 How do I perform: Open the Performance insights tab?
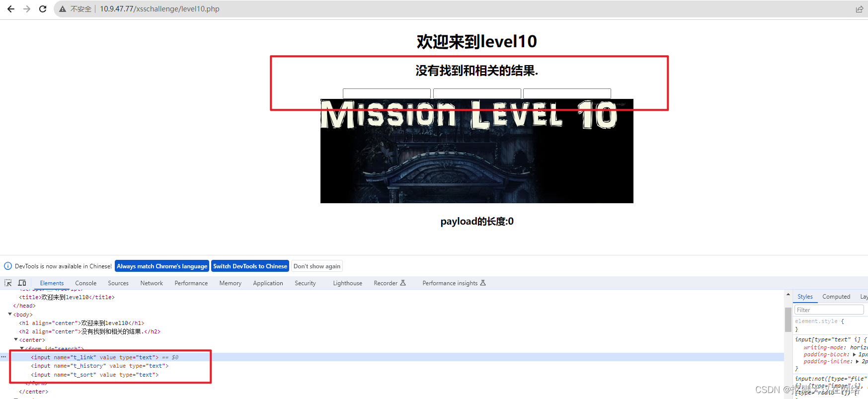point(454,283)
